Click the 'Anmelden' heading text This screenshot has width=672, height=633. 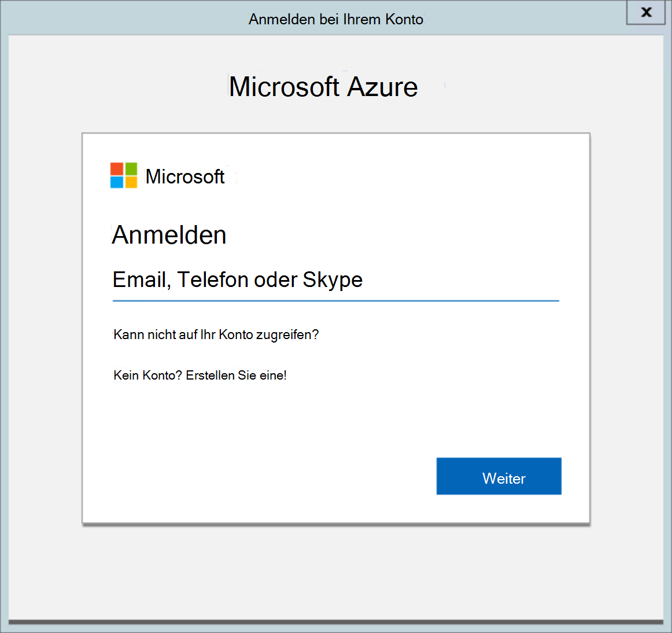coord(169,235)
